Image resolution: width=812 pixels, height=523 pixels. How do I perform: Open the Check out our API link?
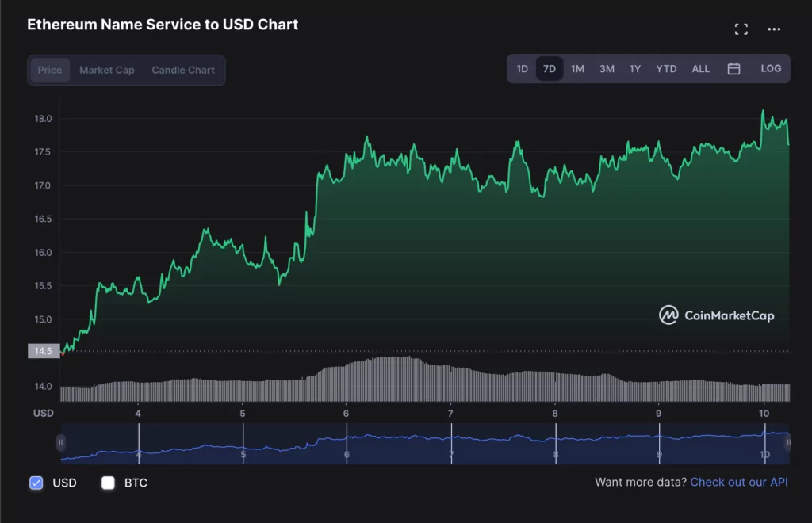739,482
